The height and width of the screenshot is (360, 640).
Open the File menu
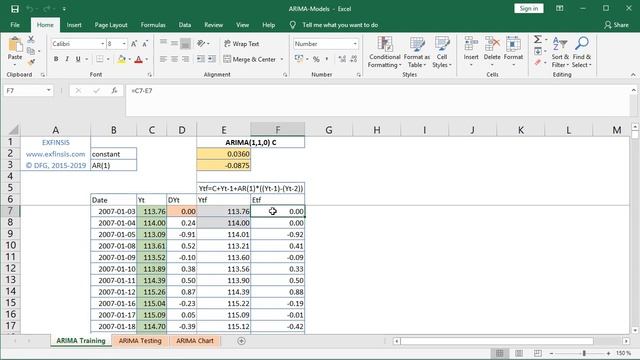click(x=15, y=25)
